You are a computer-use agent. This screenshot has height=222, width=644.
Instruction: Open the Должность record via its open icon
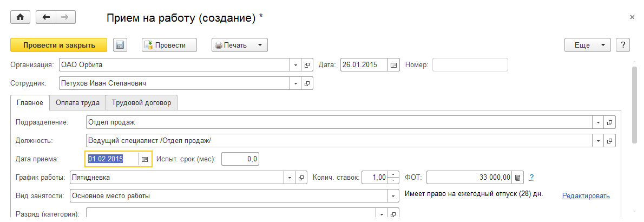coord(609,141)
